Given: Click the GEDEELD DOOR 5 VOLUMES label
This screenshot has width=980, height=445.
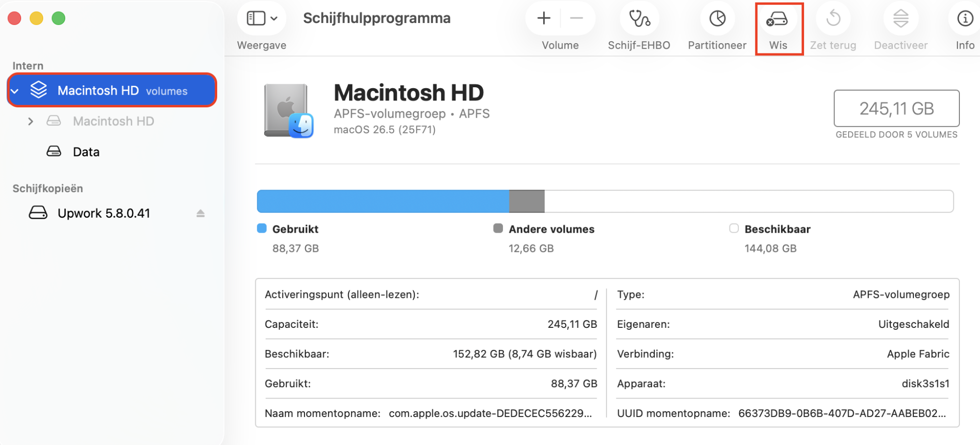Looking at the screenshot, I should pyautogui.click(x=897, y=135).
